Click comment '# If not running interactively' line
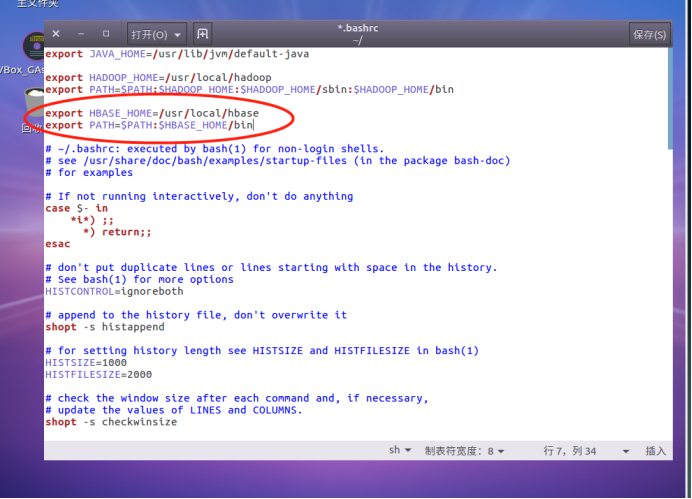This screenshot has height=499, width=692. point(199,196)
